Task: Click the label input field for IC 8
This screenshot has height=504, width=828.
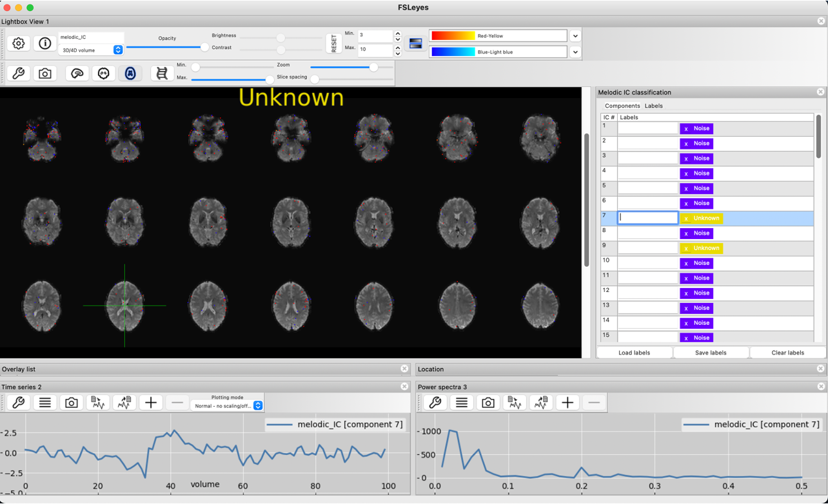Action: (x=647, y=233)
